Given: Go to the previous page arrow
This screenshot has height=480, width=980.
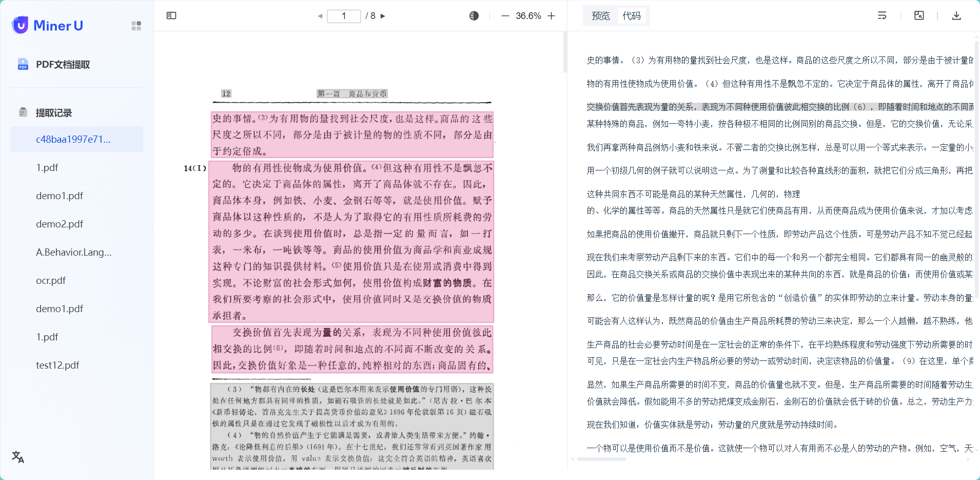Looking at the screenshot, I should (x=319, y=16).
